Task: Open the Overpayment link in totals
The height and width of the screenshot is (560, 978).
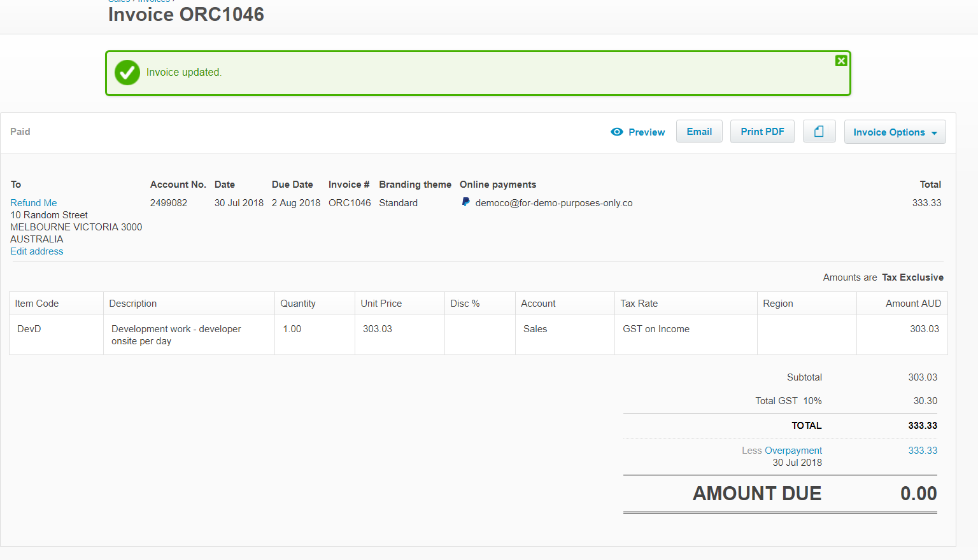Action: click(x=793, y=451)
